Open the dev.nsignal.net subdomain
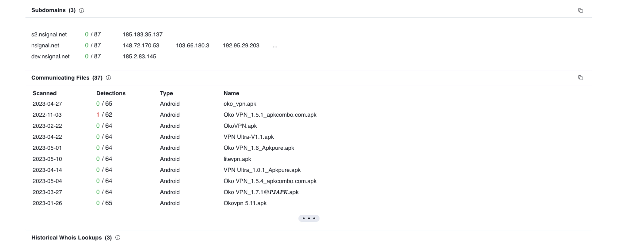The width and height of the screenshot is (644, 243). tap(50, 57)
